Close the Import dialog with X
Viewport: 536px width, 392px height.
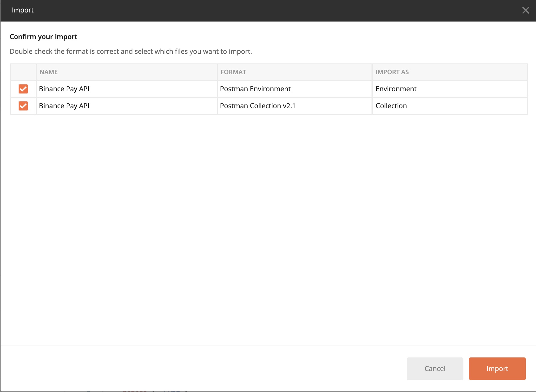pos(526,10)
